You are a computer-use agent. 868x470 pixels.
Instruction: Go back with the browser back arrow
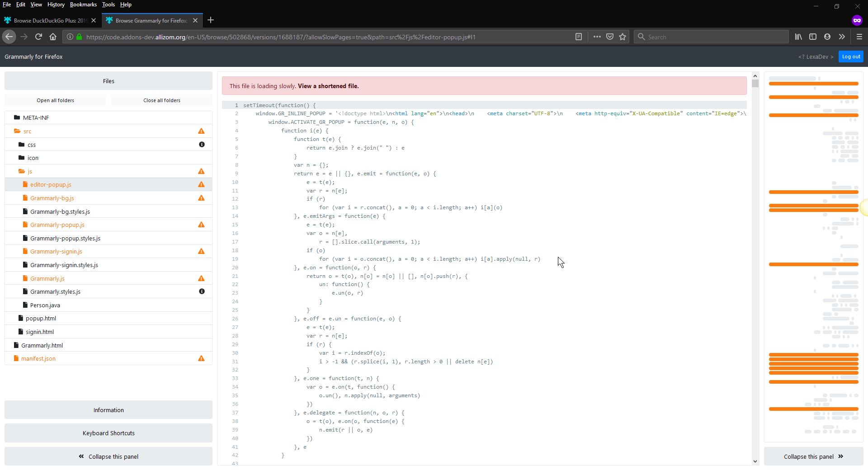pos(9,37)
